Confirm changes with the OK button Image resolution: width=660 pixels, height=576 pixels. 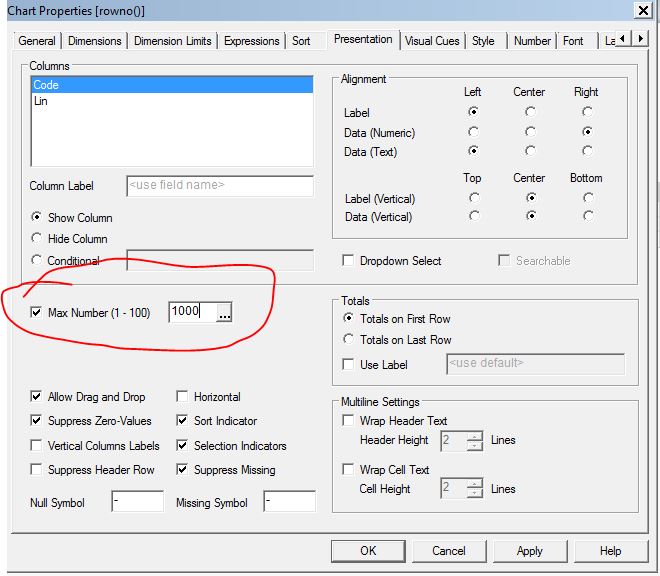[x=368, y=551]
